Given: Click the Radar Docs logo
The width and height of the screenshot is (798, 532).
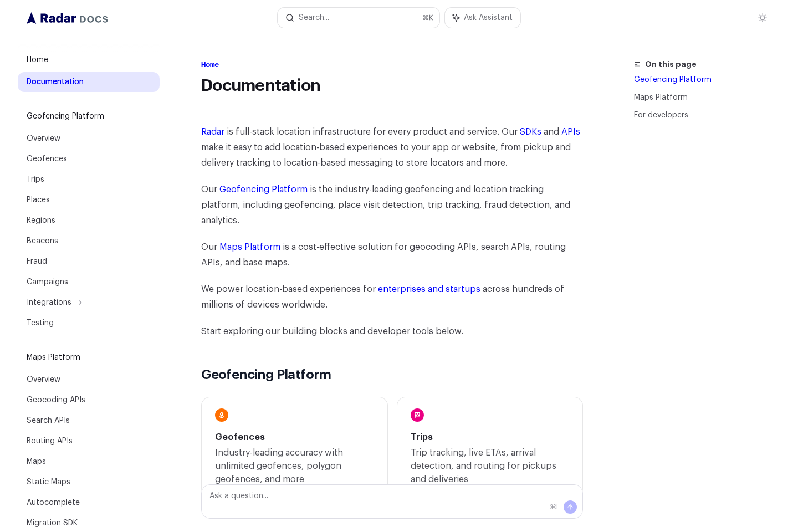Looking at the screenshot, I should point(67,18).
